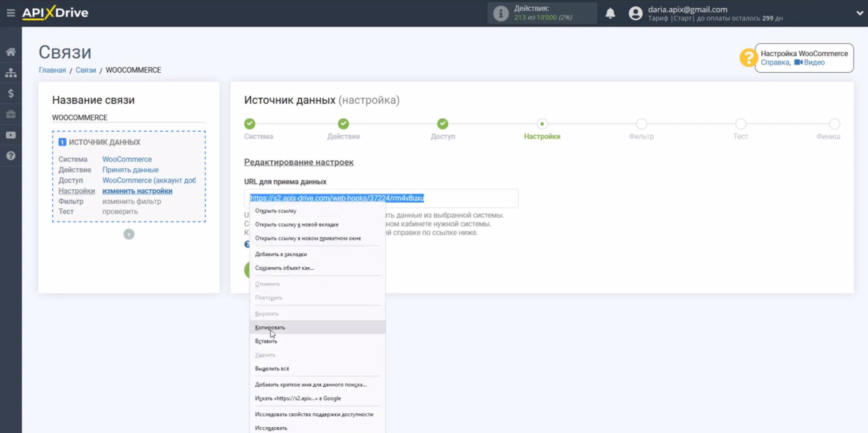Choose Копировать in context menu
The width and height of the screenshot is (868, 433).
318,327
